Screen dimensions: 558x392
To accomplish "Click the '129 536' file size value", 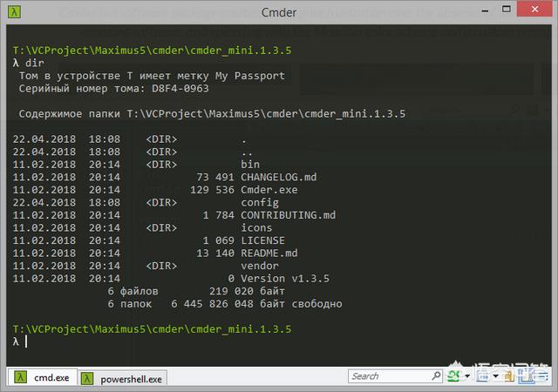I will click(x=212, y=190).
